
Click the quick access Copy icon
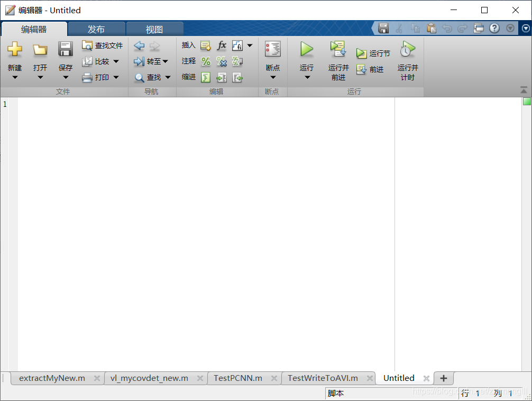tap(415, 28)
